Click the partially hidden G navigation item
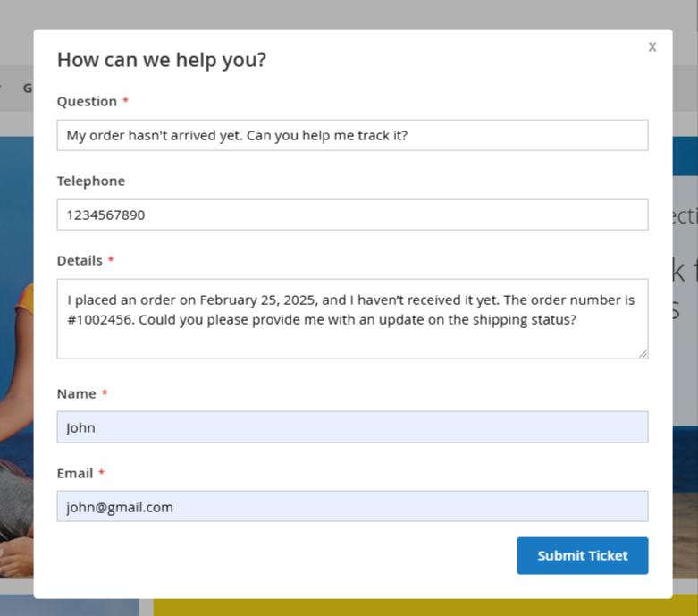The width and height of the screenshot is (698, 616). click(x=28, y=89)
